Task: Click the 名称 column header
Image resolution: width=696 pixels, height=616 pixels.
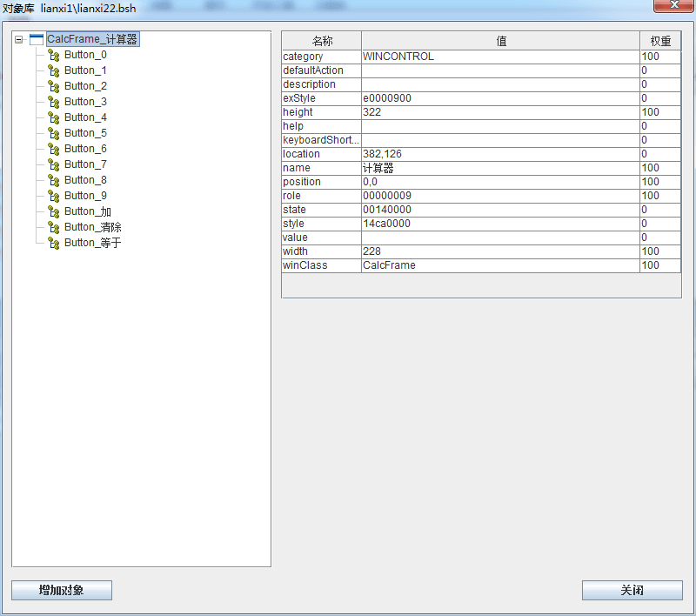Action: pos(322,41)
